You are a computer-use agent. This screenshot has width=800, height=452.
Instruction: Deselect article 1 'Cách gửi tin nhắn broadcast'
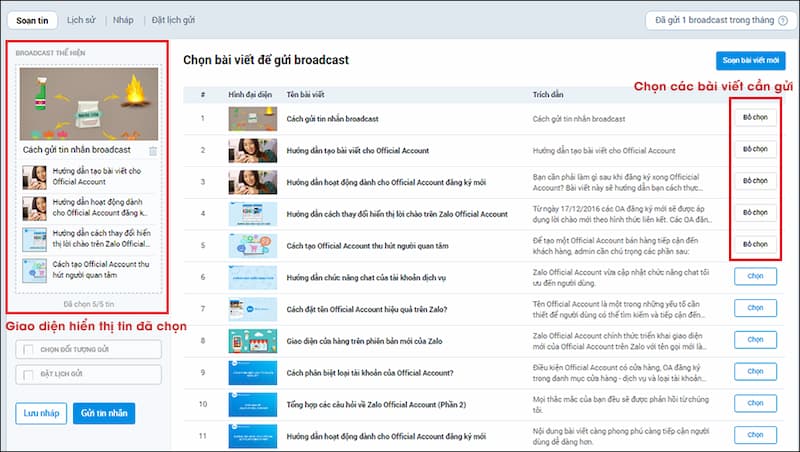coord(755,117)
